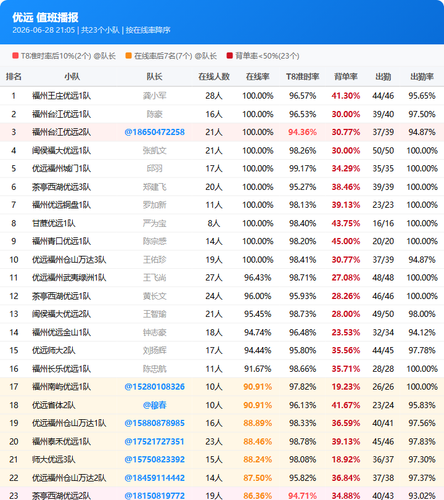
Task: Click the 18.92% 背单率 value
Action: point(346,460)
